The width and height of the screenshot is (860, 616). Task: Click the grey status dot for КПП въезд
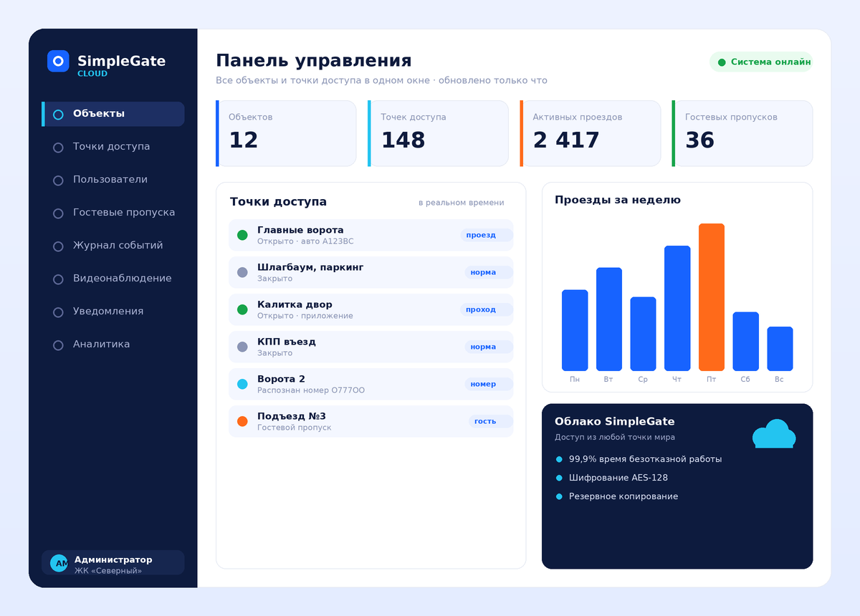pyautogui.click(x=242, y=347)
